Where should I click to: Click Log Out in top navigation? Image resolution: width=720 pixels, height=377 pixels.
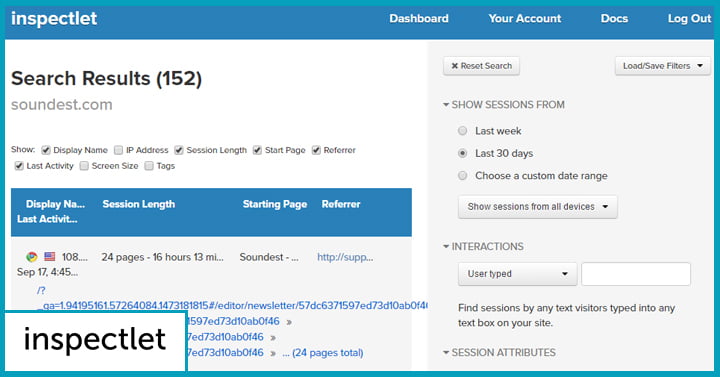tap(689, 18)
